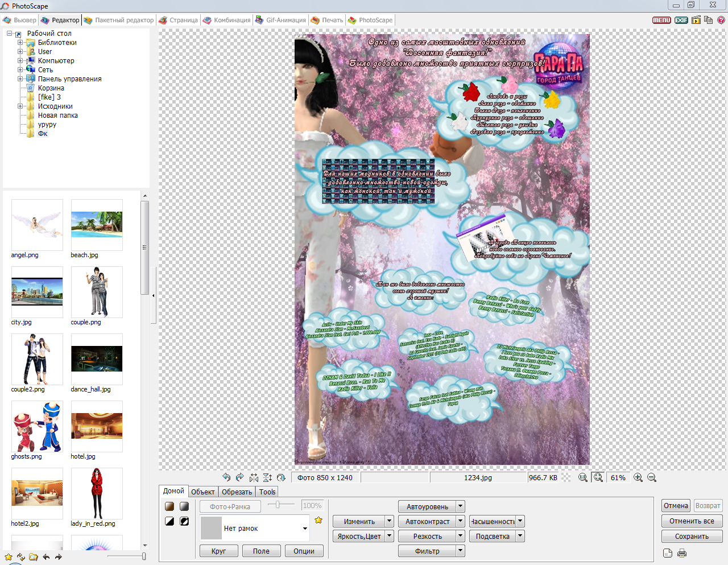The width and height of the screenshot is (728, 565).
Task: Open the Tools editing tab
Action: point(267,492)
